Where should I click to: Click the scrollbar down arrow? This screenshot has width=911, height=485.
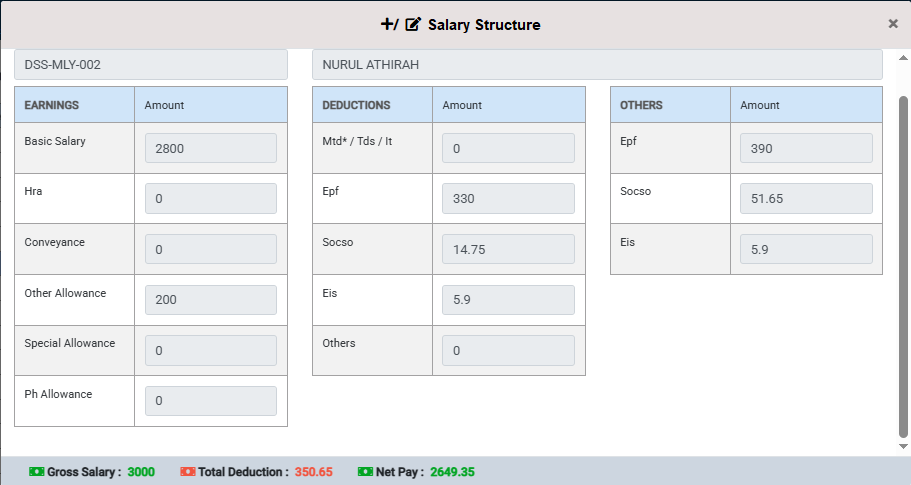pyautogui.click(x=904, y=446)
